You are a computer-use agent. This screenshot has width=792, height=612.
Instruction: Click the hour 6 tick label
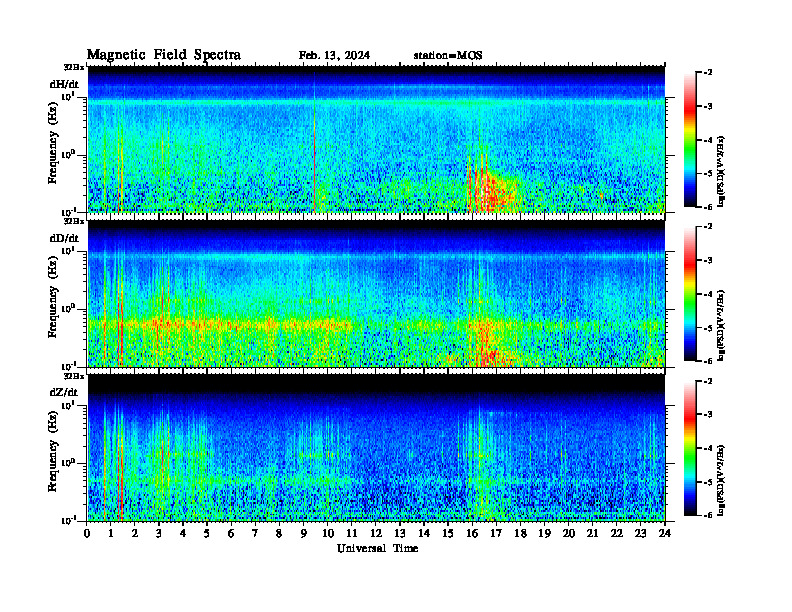pos(231,533)
